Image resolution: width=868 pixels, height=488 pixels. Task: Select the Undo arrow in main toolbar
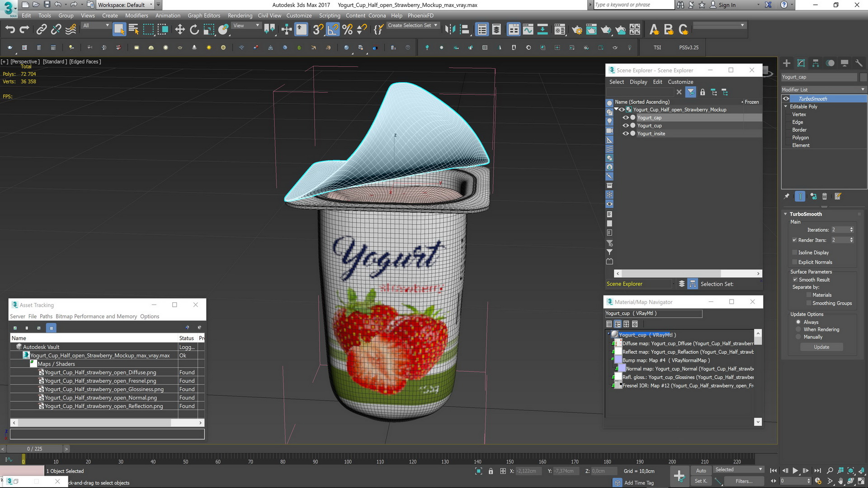10,30
